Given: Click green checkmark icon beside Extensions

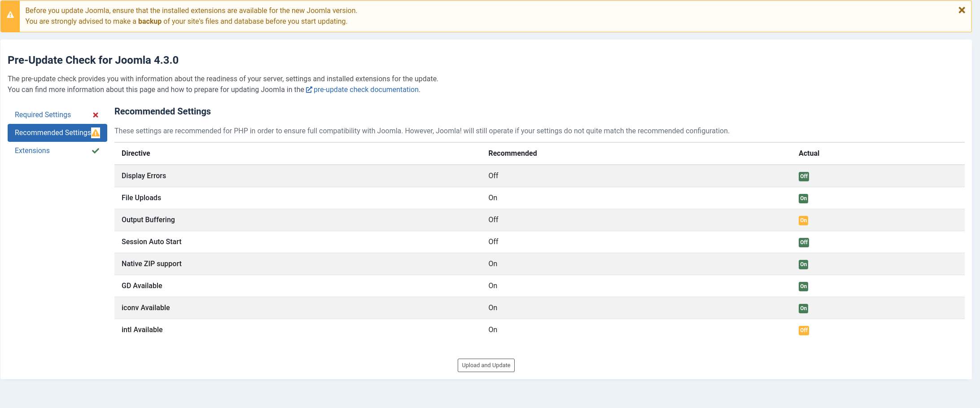Looking at the screenshot, I should [96, 151].
